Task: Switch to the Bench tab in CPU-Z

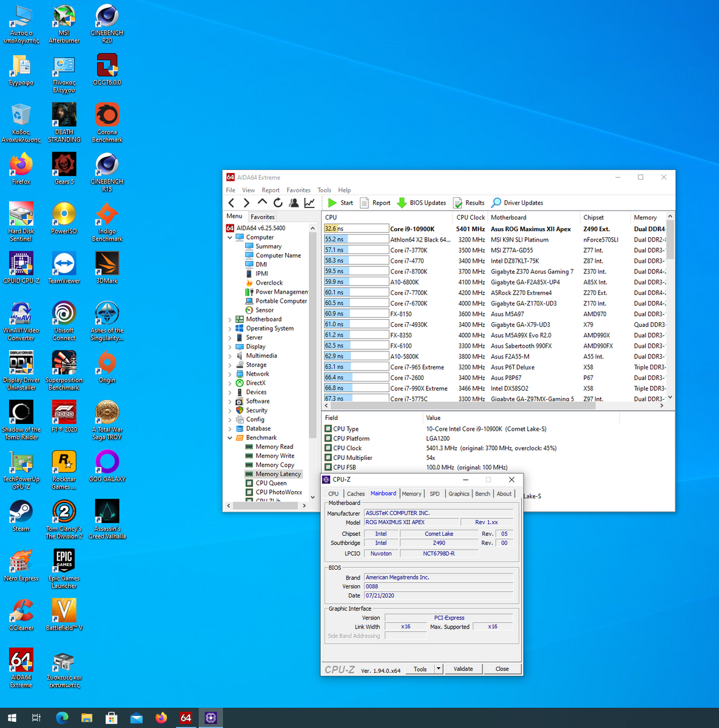Action: pos(482,494)
